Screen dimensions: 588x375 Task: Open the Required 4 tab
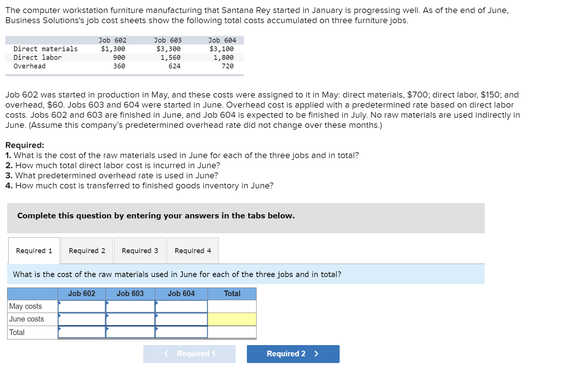[193, 250]
